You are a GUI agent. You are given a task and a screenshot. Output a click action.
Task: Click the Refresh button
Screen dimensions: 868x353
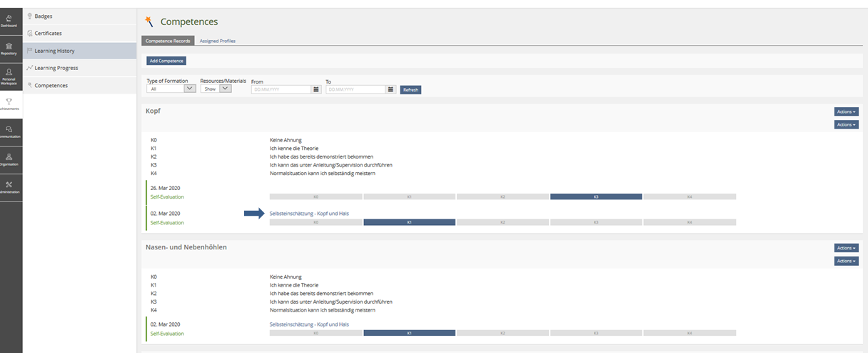410,90
